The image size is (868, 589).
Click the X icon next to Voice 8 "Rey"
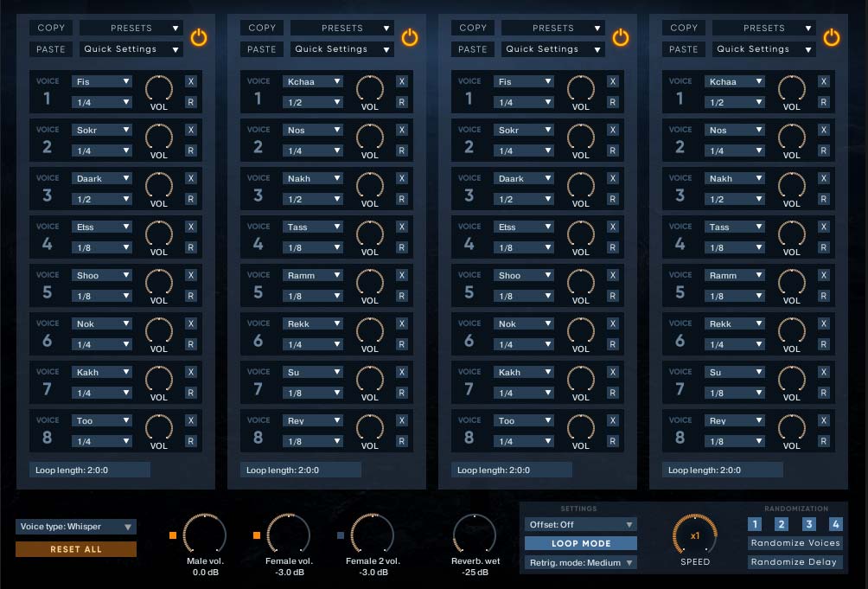pos(401,420)
